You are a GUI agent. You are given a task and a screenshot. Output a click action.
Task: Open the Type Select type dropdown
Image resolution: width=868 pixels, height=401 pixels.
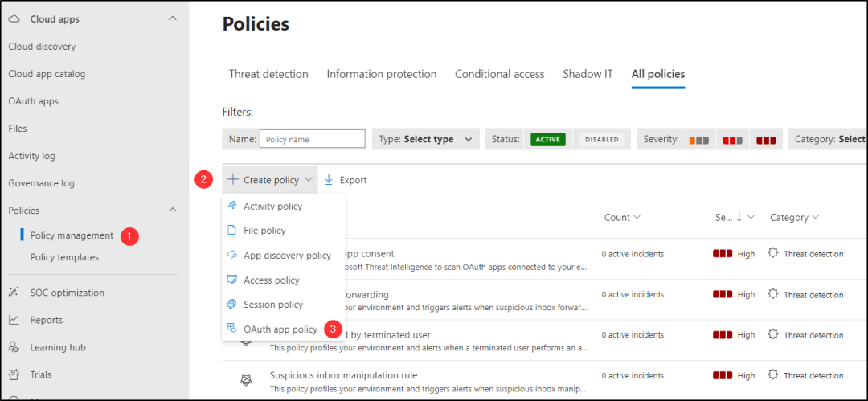pos(425,140)
